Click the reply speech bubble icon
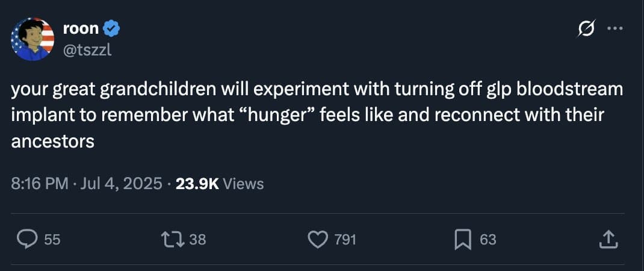 point(26,240)
